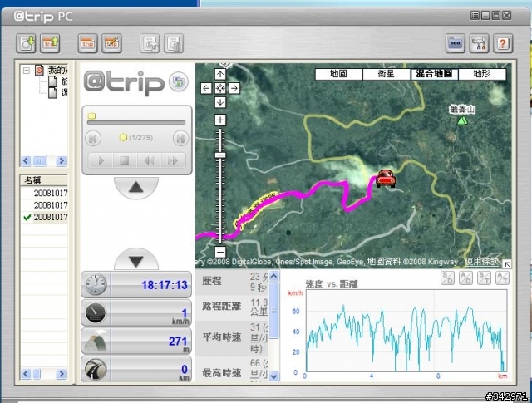Open the 使用條款 link on map
Image resolution: width=532 pixels, height=403 pixels.
(482, 262)
